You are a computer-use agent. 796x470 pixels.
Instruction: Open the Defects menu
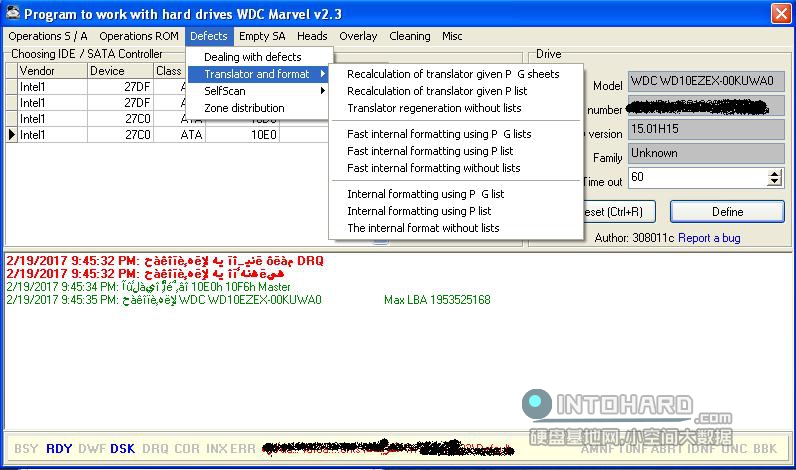click(x=209, y=36)
